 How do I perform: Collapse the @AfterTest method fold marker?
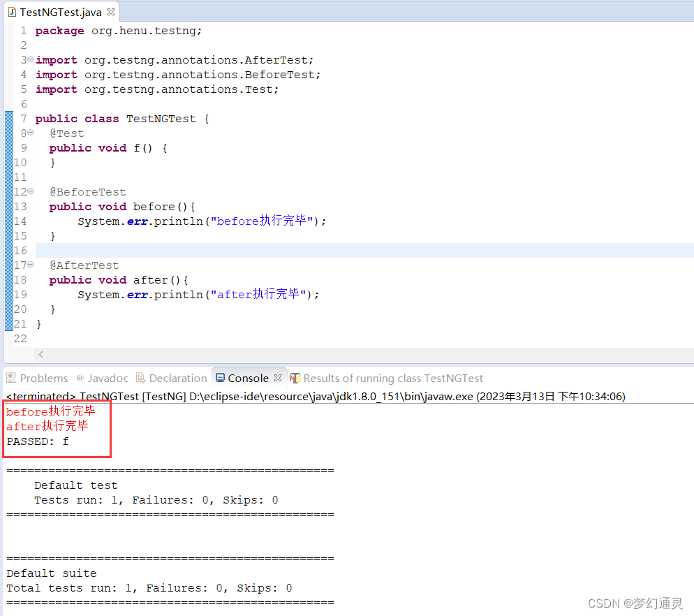coord(30,265)
